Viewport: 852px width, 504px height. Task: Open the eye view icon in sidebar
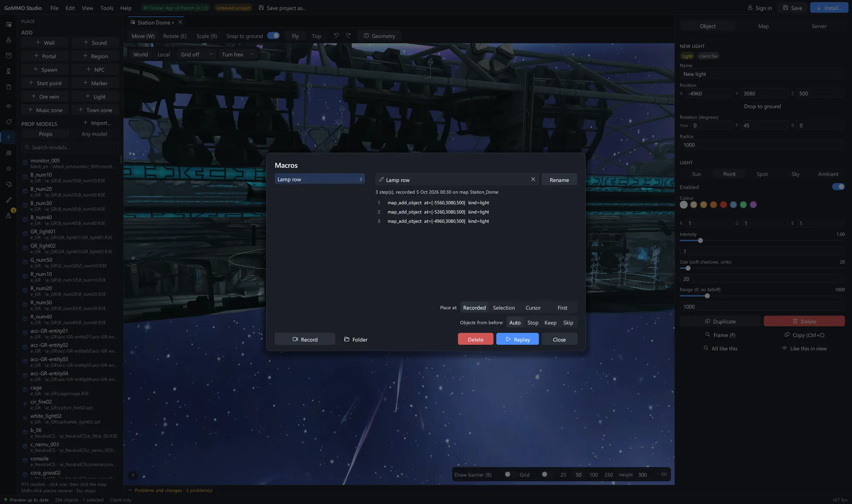9,106
